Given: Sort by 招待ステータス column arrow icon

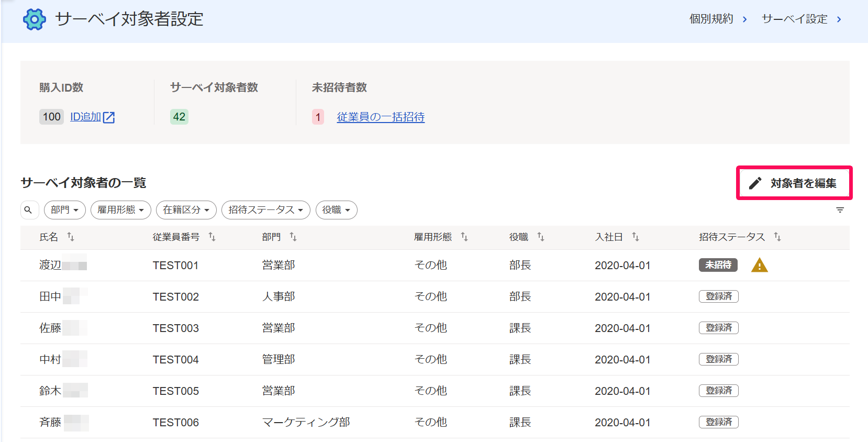Looking at the screenshot, I should click(x=777, y=237).
